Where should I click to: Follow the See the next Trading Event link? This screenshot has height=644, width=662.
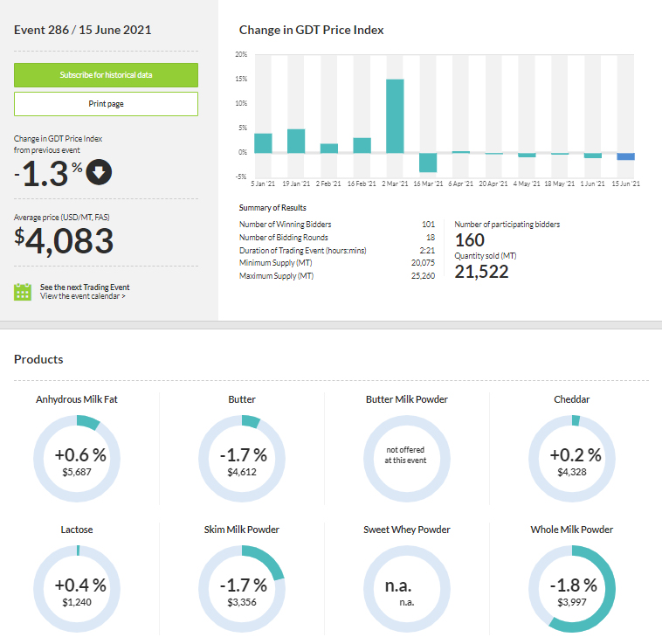[85, 287]
